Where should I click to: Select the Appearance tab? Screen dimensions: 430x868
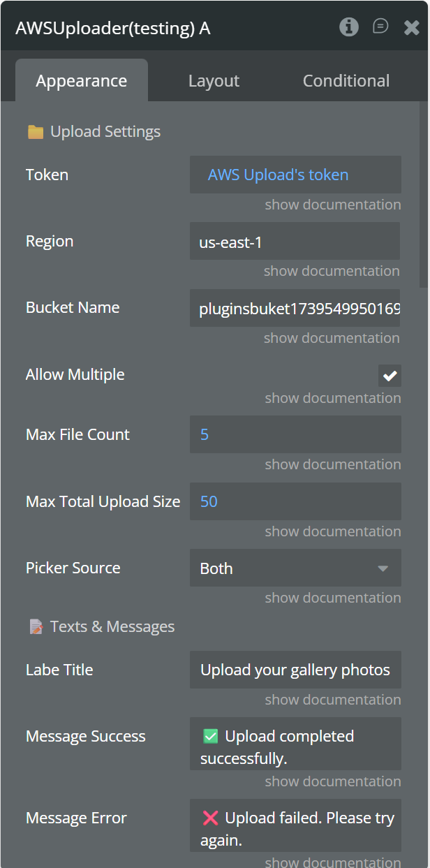tap(81, 81)
